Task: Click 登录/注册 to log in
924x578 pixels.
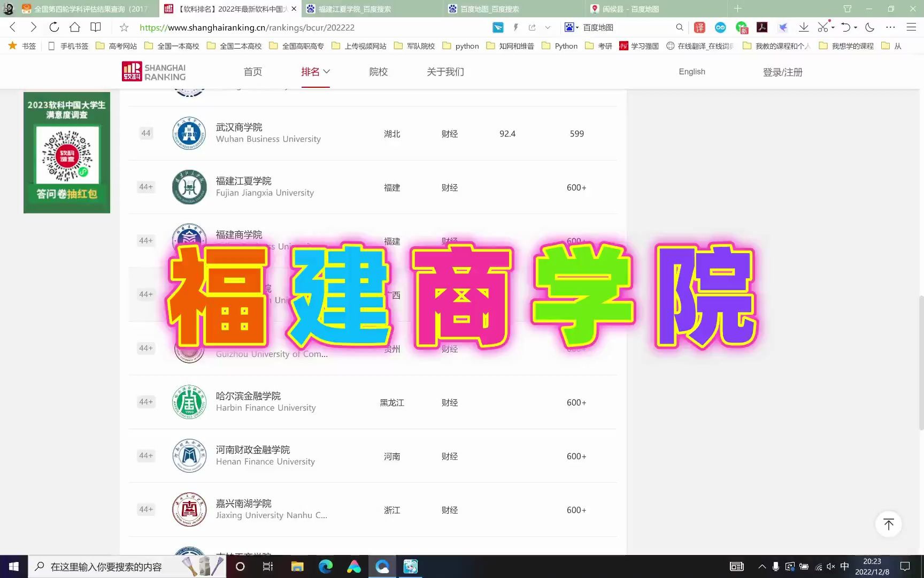Action: click(x=783, y=72)
